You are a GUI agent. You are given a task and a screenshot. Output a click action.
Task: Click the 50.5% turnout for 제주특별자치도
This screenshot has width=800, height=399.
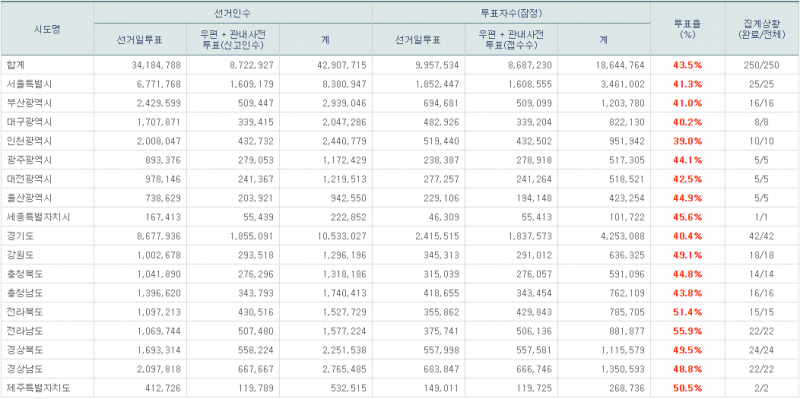[687, 388]
